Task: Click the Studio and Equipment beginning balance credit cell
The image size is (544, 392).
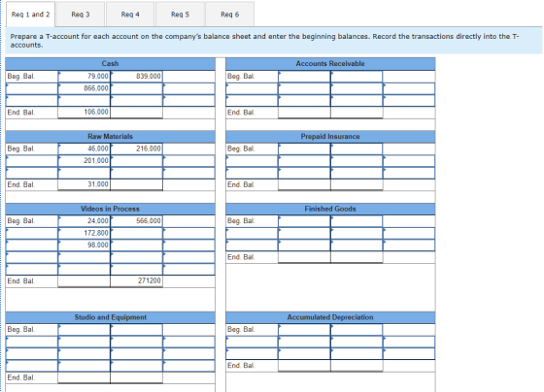Action: pos(136,330)
